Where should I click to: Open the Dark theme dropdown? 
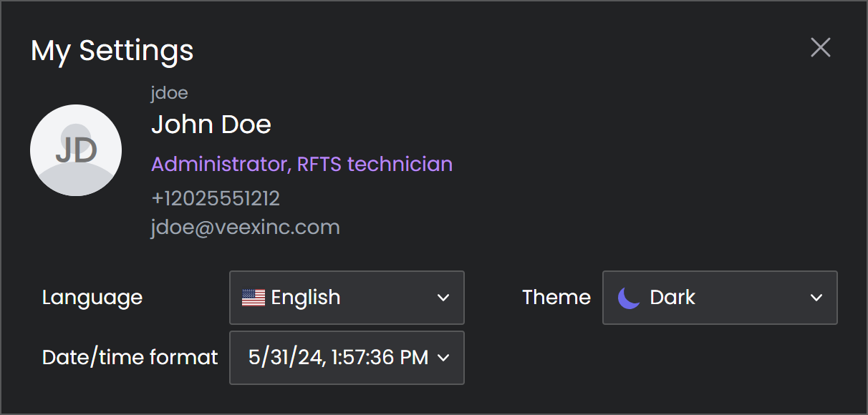[x=719, y=298]
